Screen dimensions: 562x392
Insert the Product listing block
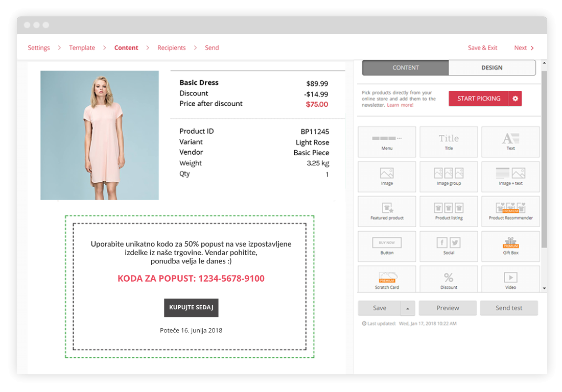(449, 211)
